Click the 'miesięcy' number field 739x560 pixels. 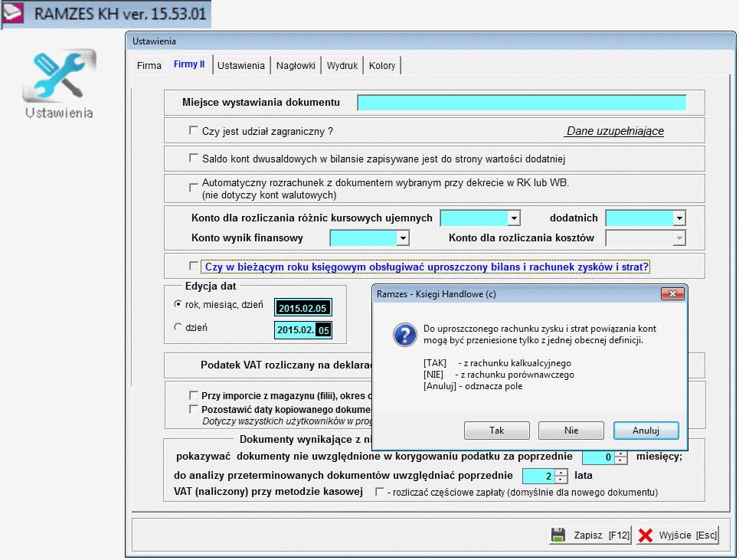(599, 457)
